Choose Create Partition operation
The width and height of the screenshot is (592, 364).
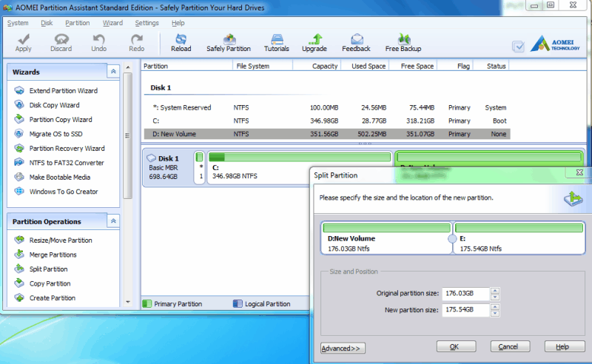coord(52,298)
